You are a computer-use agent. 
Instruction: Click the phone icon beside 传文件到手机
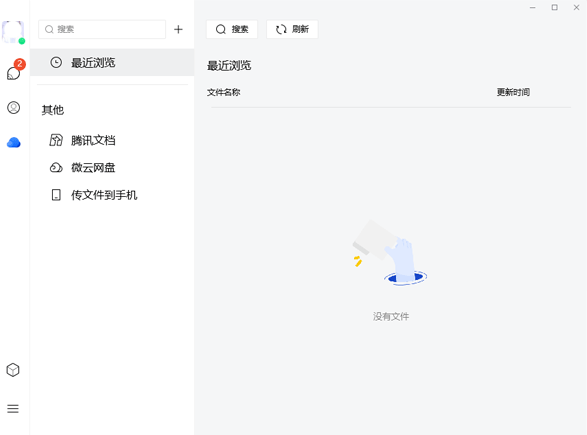click(x=56, y=195)
